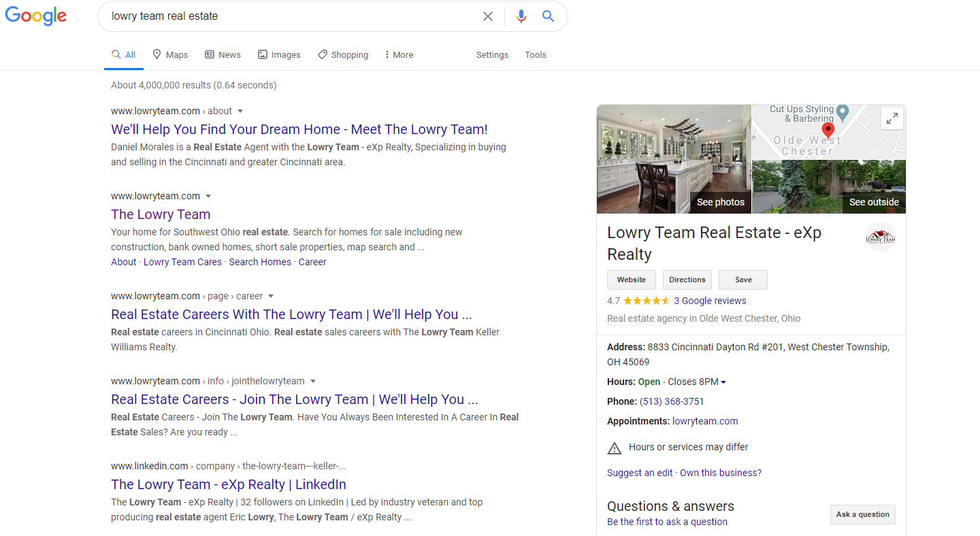Screen dimensions: 980x536
Task: Click the Questions & answers heading
Action: 670,506
